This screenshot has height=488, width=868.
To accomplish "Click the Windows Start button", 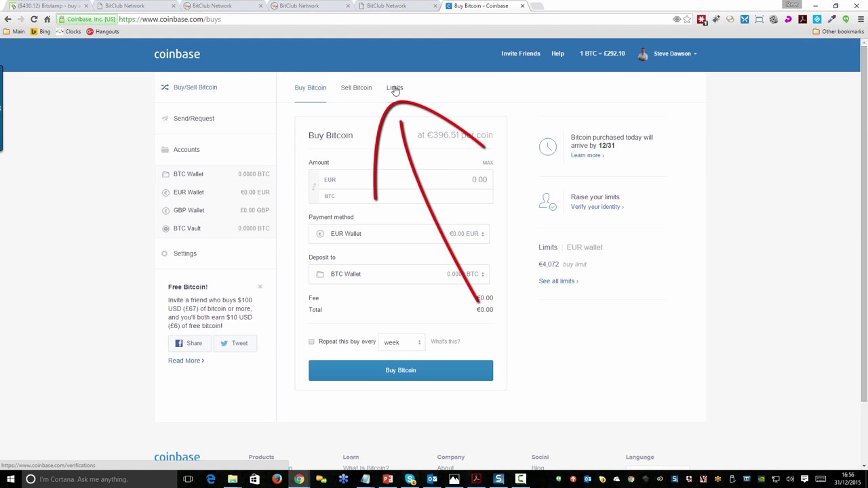I will tap(10, 479).
